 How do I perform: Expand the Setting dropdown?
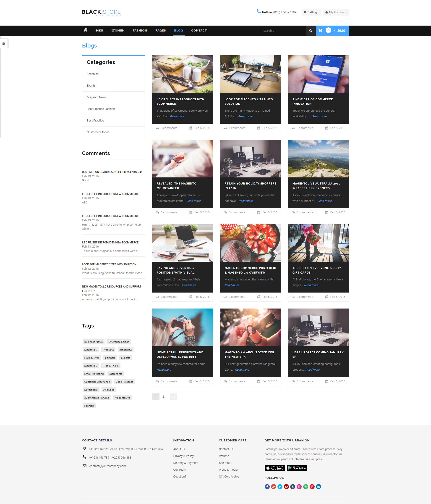[x=311, y=12]
